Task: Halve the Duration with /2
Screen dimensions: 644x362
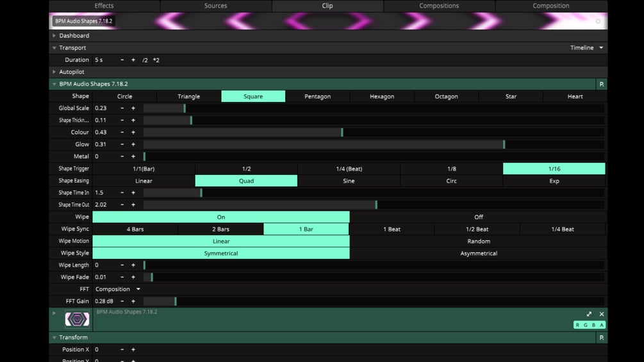Action: click(145, 60)
